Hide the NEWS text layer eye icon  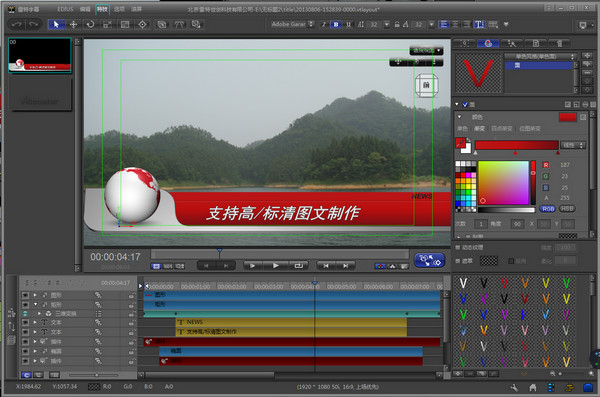(25, 323)
